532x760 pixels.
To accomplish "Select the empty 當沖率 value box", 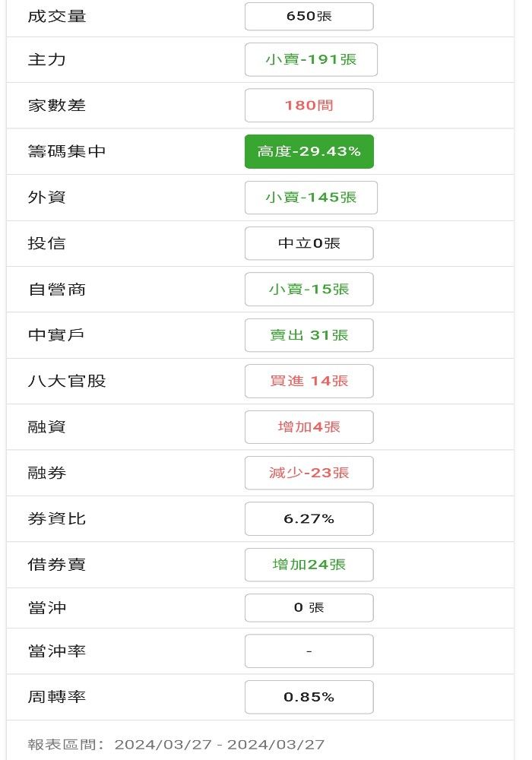I will (309, 651).
